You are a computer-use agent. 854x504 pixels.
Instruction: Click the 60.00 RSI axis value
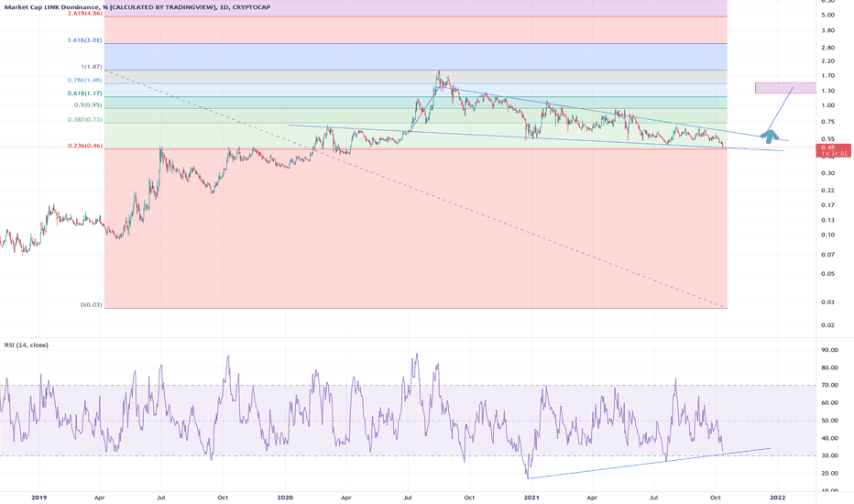(x=830, y=403)
